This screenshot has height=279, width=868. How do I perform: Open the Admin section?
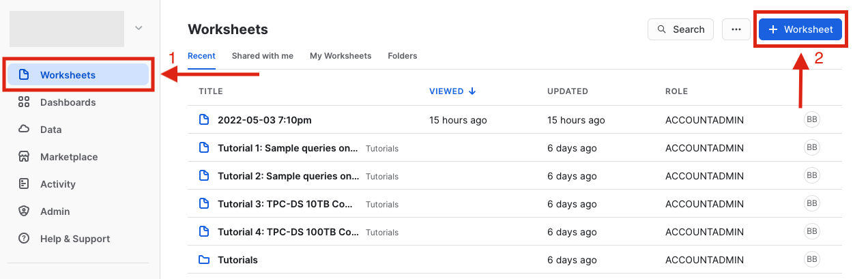click(x=55, y=211)
